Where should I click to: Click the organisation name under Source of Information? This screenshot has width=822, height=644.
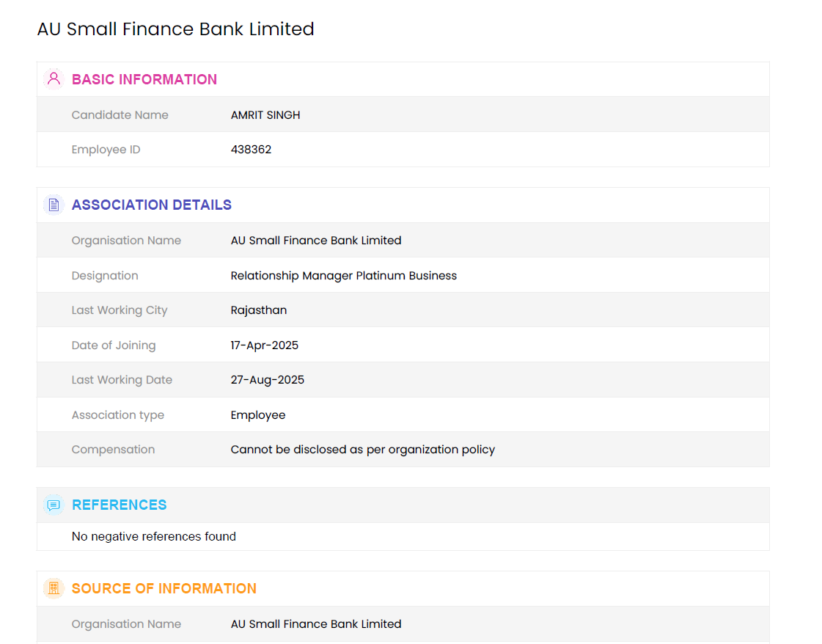[316, 624]
